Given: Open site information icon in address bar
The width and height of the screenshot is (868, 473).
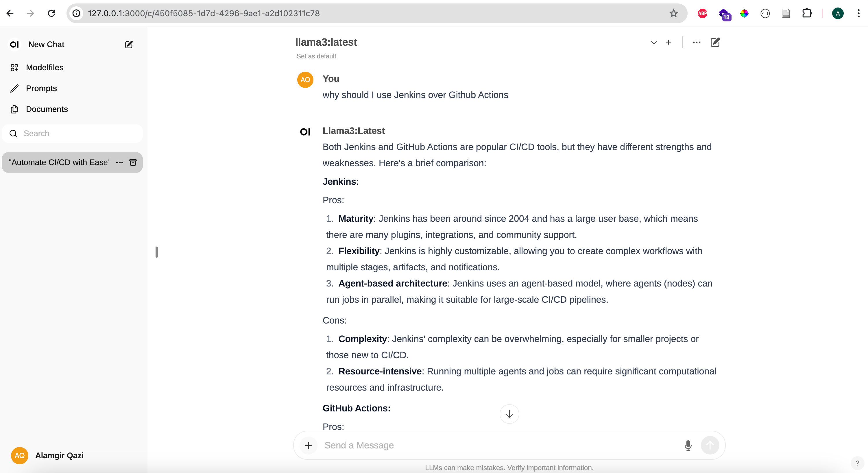Looking at the screenshot, I should [x=77, y=14].
